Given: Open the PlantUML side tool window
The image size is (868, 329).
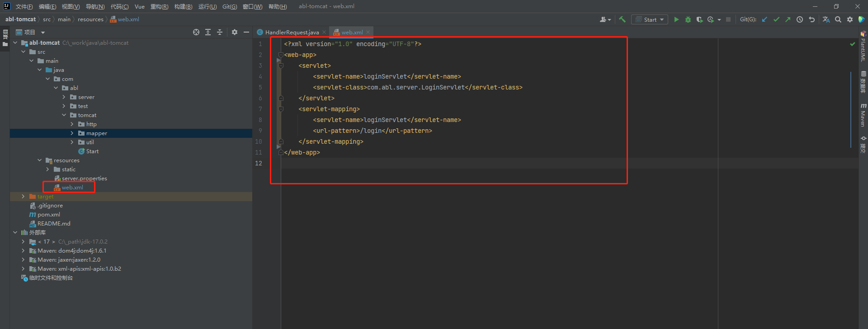Looking at the screenshot, I should pos(863,47).
